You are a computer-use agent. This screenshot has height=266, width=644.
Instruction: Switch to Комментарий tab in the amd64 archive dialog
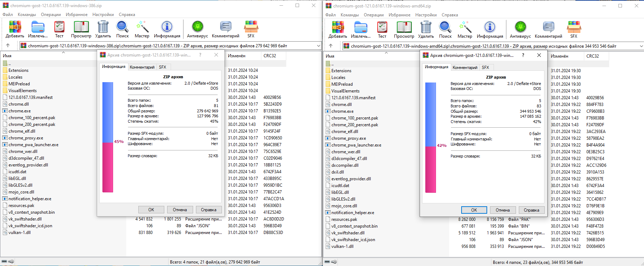[465, 67]
